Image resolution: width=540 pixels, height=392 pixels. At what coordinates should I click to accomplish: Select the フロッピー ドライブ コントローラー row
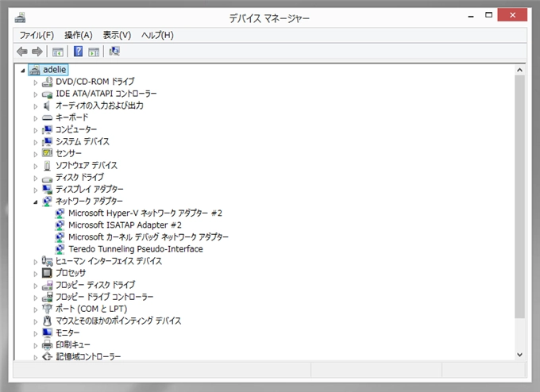105,297
